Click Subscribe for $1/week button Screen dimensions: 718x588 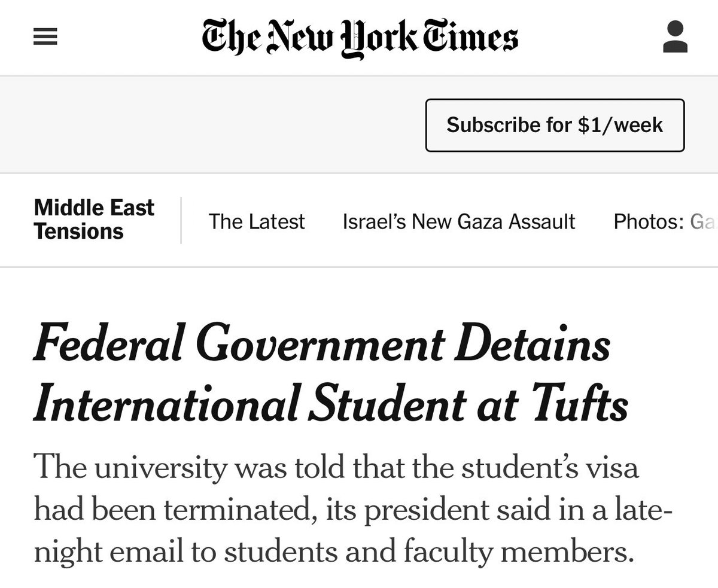tap(555, 125)
